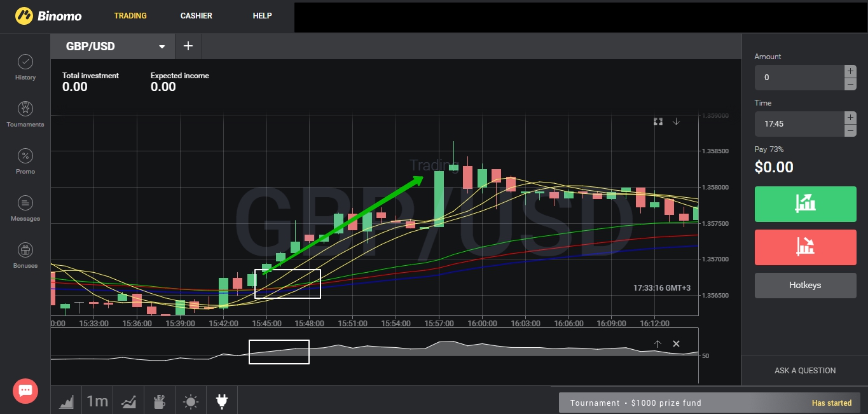
Task: Click the Binomo logo
Action: point(48,15)
